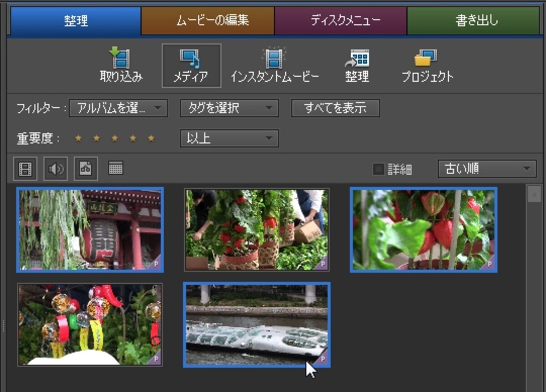Toggle the video filmstrip filter button
The width and height of the screenshot is (546, 392).
point(25,169)
